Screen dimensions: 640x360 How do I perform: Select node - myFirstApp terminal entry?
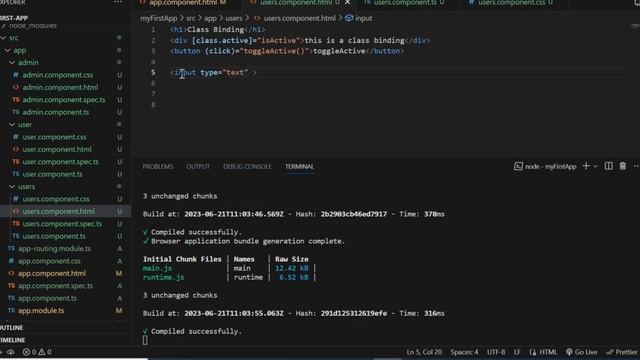tap(545, 167)
